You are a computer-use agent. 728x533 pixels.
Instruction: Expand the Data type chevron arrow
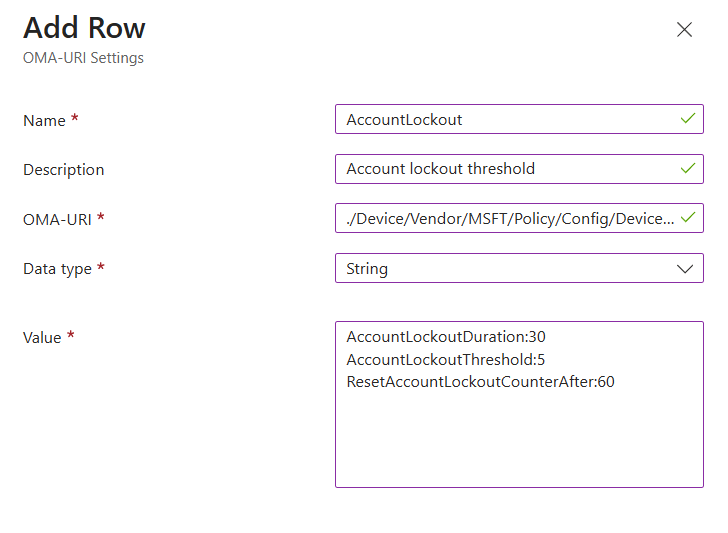click(x=685, y=269)
